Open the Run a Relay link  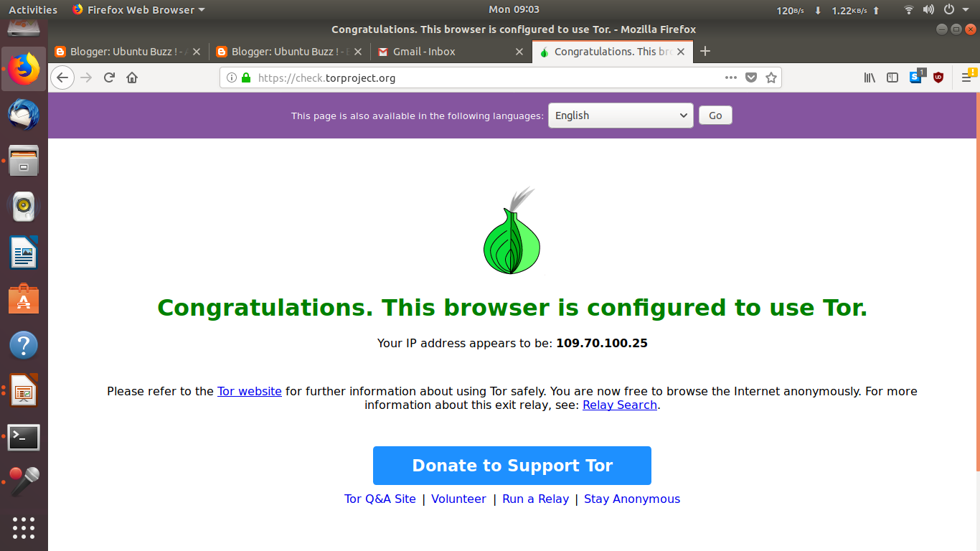coord(536,499)
